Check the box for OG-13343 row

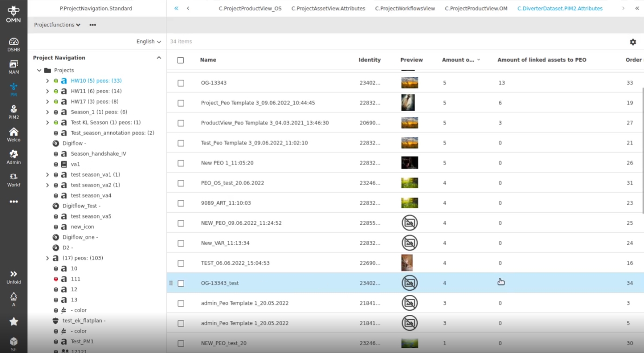[x=181, y=83]
